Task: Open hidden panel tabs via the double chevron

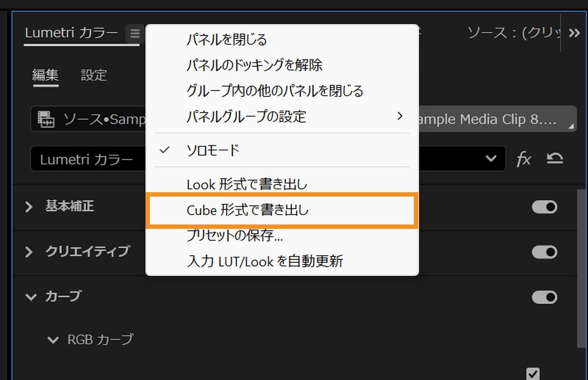Action: [574, 32]
